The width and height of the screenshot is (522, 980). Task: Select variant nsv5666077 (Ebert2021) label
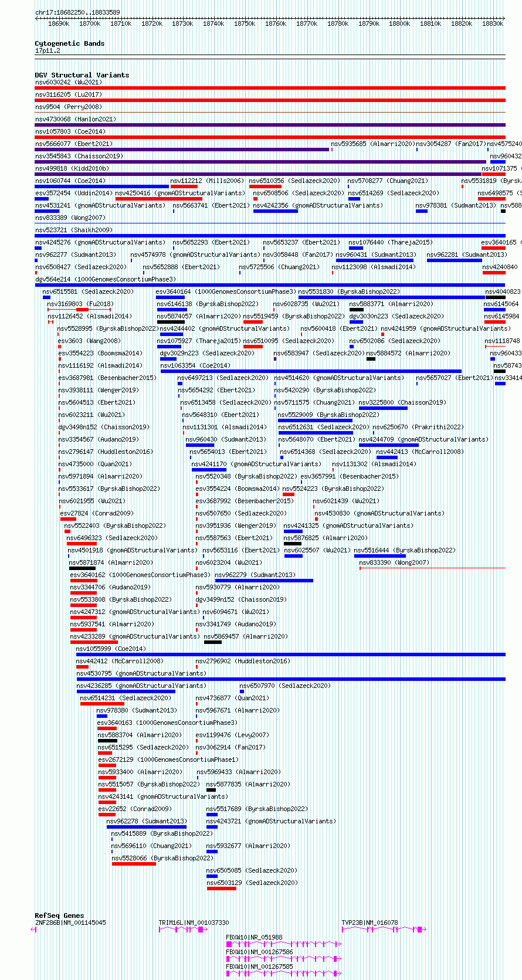tap(73, 144)
